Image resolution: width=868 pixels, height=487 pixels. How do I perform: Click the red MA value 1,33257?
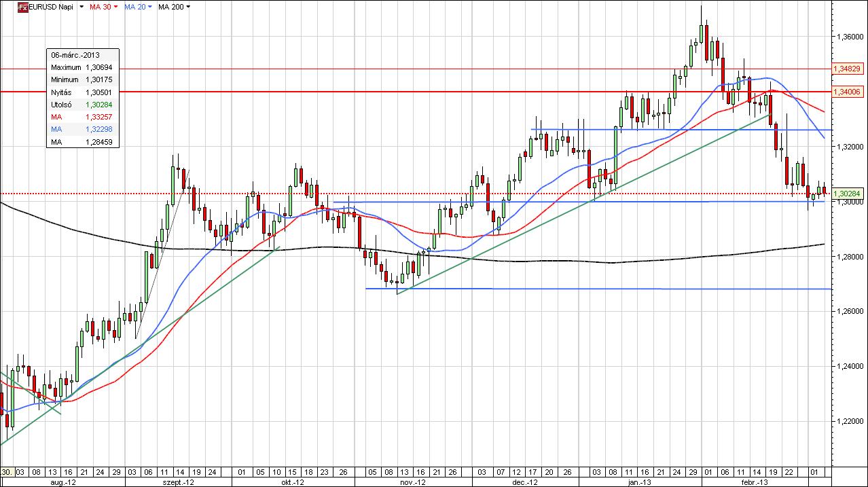99,117
